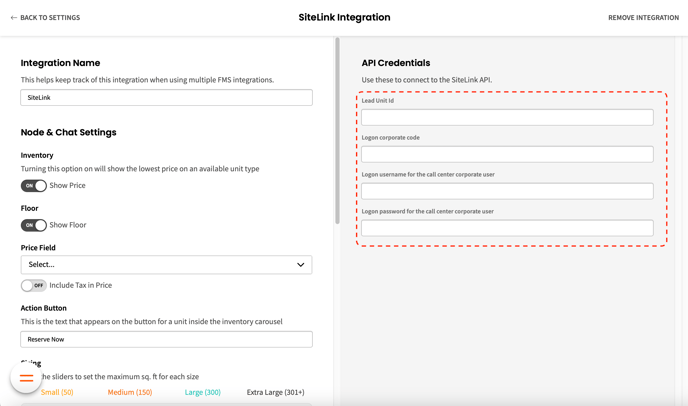Click Remove Integration
The height and width of the screenshot is (406, 688).
[643, 18]
